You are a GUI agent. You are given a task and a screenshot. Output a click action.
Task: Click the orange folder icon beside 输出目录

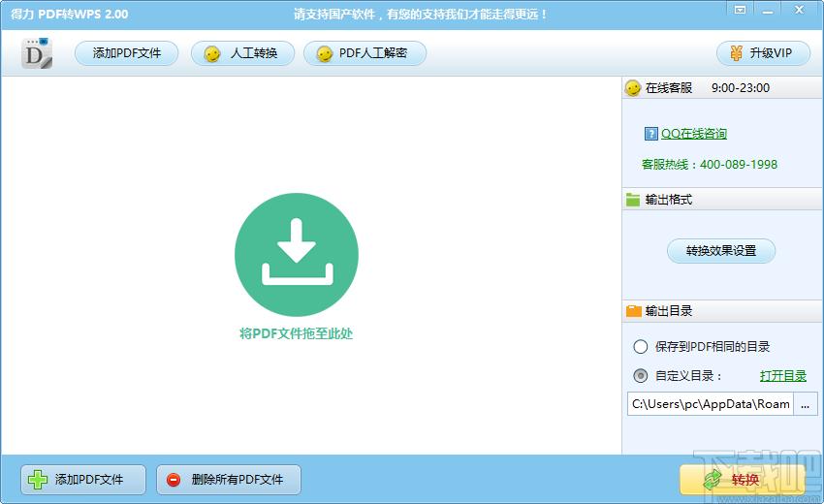pyautogui.click(x=633, y=311)
